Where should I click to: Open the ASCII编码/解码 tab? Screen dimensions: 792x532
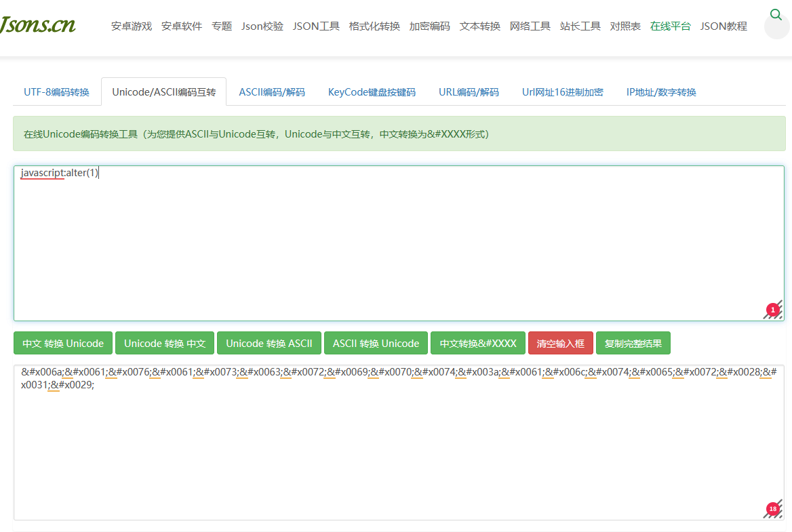(271, 91)
